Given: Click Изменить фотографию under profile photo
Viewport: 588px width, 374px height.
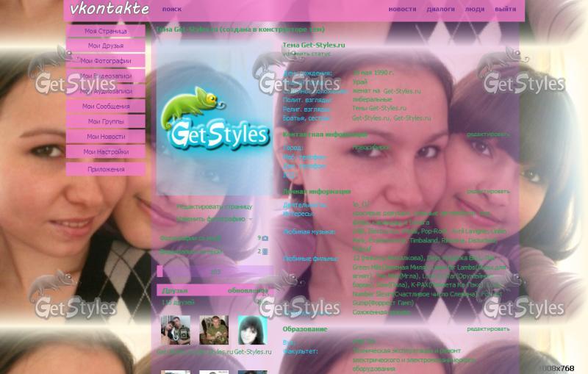Looking at the screenshot, I should [211, 219].
